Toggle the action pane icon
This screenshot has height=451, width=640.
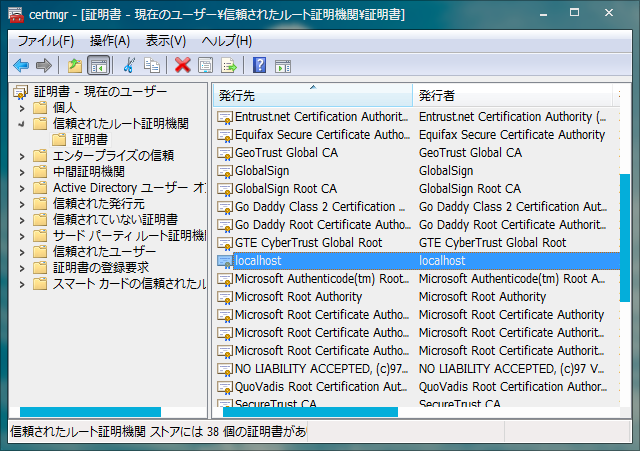283,66
